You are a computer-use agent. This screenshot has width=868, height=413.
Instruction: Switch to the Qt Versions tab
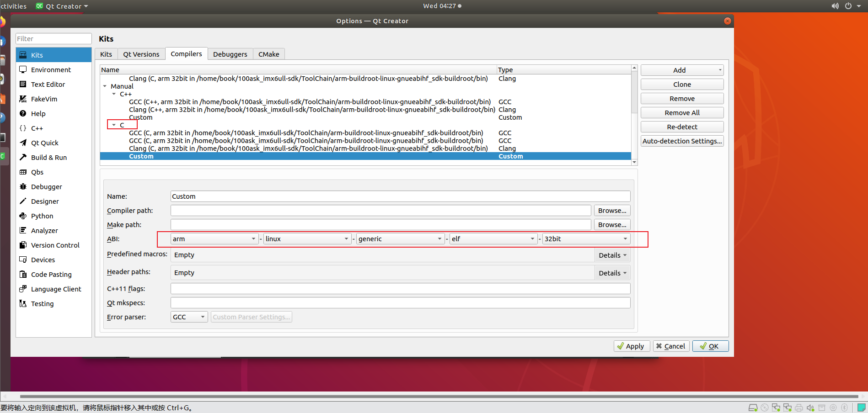coord(141,54)
